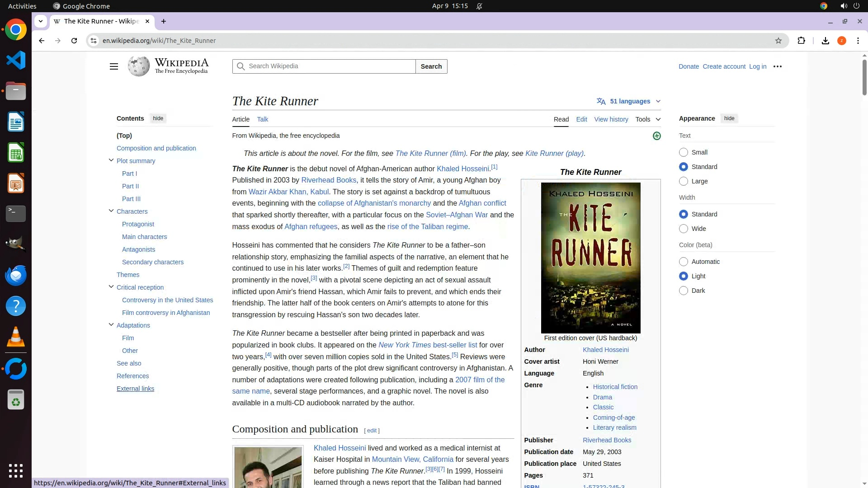
Task: Open the 51 languages dropdown
Action: (629, 101)
